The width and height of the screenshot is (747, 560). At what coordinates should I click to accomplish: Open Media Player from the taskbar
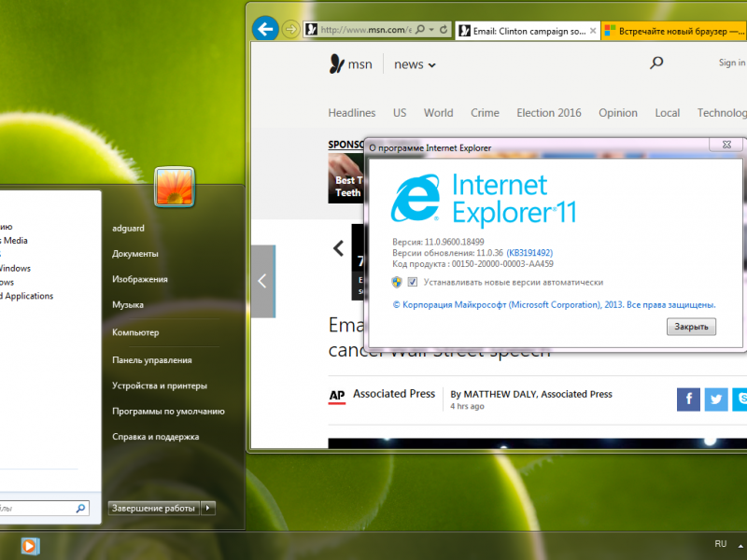(30, 546)
